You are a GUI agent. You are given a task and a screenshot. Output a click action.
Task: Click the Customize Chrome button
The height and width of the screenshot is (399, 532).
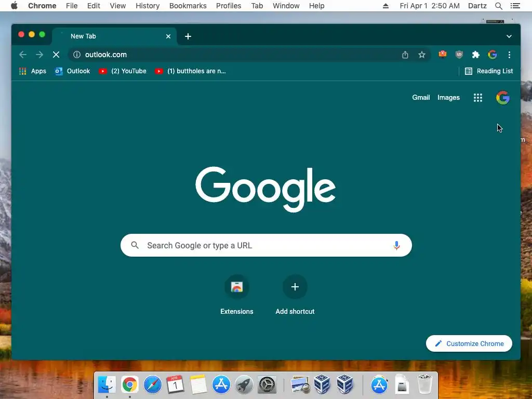469,343
